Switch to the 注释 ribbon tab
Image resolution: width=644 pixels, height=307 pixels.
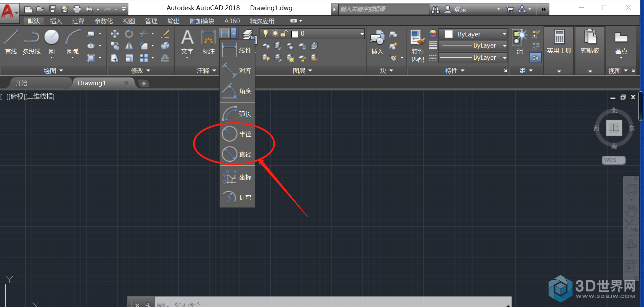coord(78,21)
